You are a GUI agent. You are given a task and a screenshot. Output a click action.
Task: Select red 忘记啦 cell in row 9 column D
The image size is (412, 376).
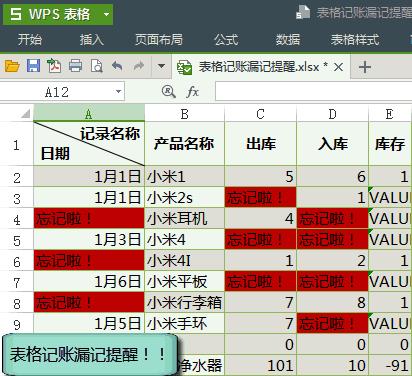pos(332,323)
